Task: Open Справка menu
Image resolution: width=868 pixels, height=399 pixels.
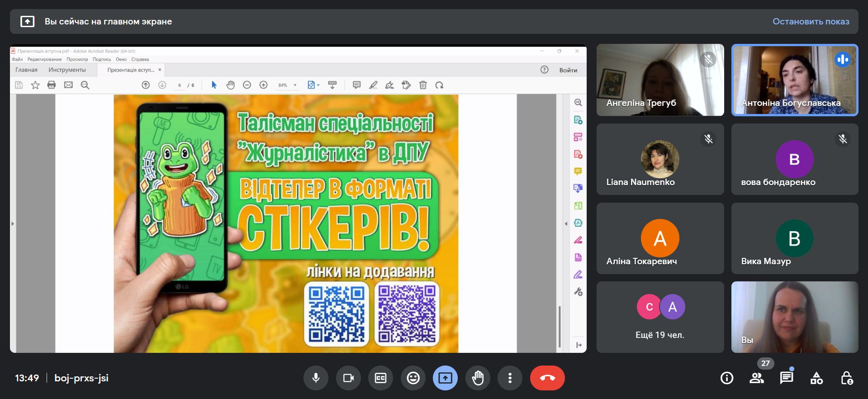Action: (x=140, y=59)
